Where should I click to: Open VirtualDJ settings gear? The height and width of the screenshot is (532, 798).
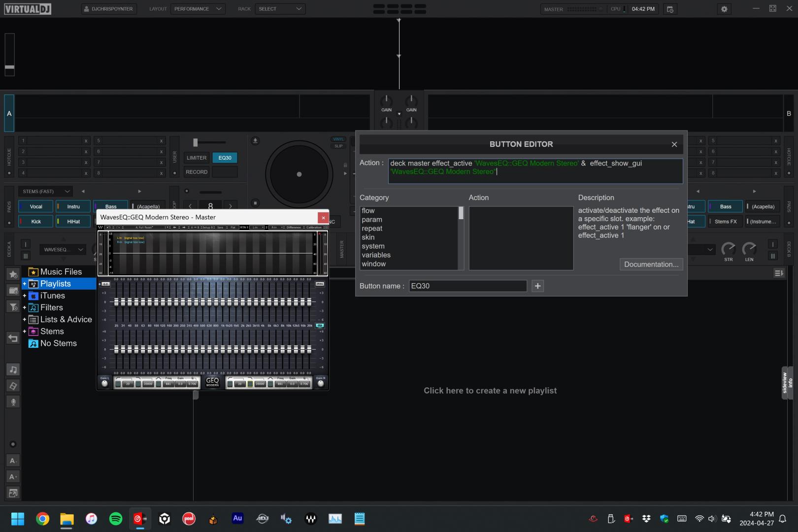(724, 9)
